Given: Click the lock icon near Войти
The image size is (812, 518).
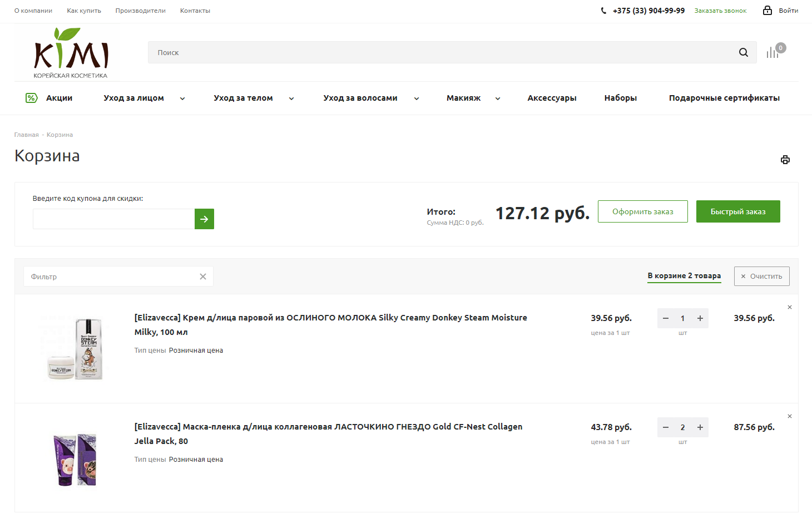Looking at the screenshot, I should (x=768, y=10).
